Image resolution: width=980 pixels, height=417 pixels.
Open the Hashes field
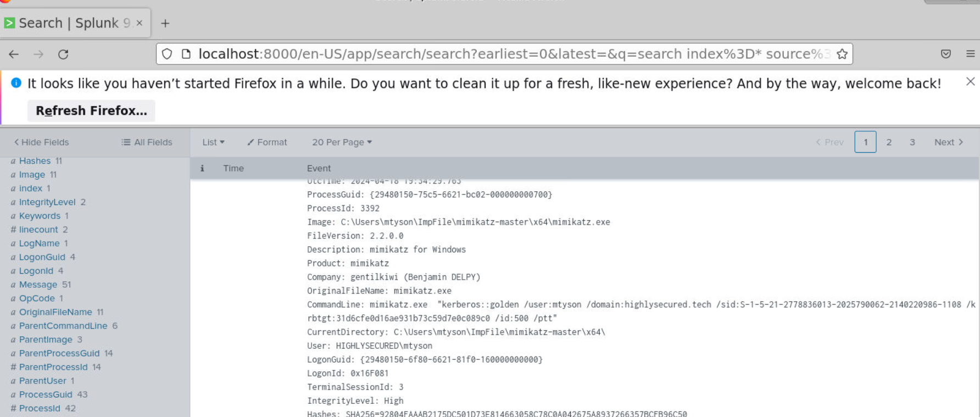pyautogui.click(x=35, y=161)
